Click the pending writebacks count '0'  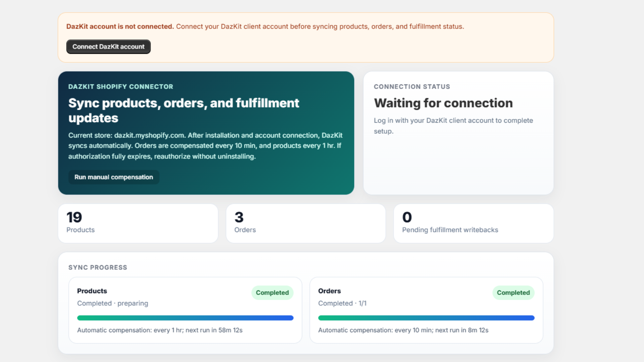pyautogui.click(x=407, y=217)
